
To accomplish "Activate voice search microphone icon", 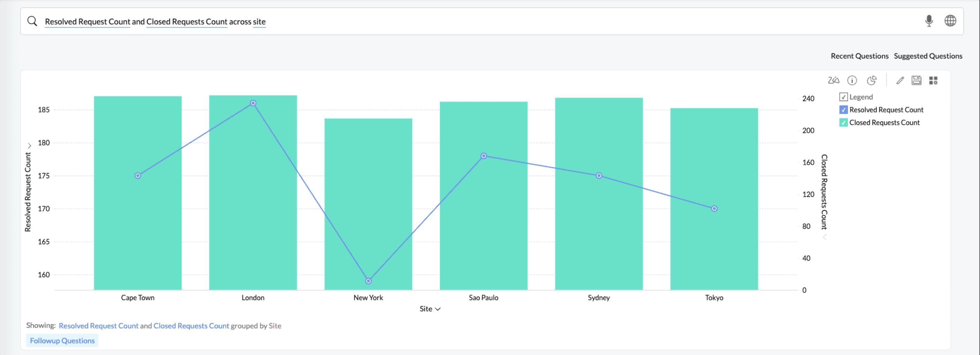I will point(928,21).
